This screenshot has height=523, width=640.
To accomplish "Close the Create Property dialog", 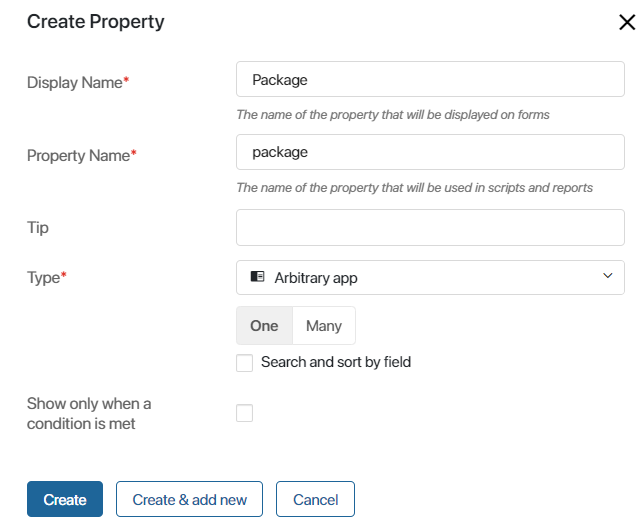I will coord(627,22).
